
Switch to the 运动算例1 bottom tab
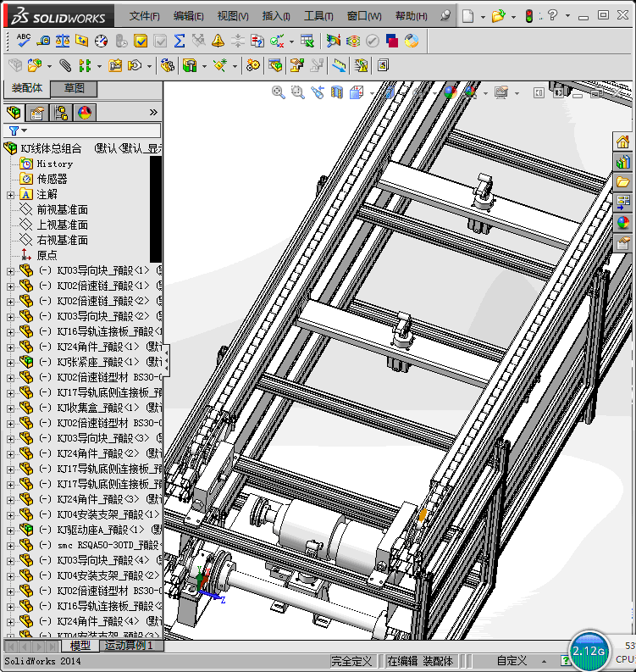pyautogui.click(x=129, y=646)
